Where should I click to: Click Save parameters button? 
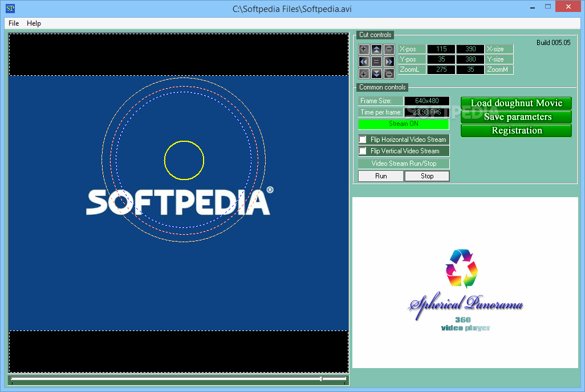(x=517, y=117)
